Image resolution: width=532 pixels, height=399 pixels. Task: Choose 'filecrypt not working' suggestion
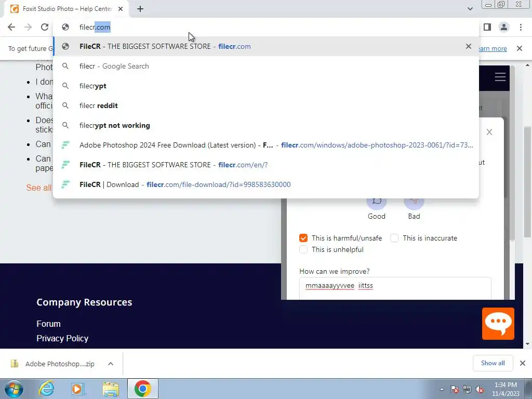[266, 125]
